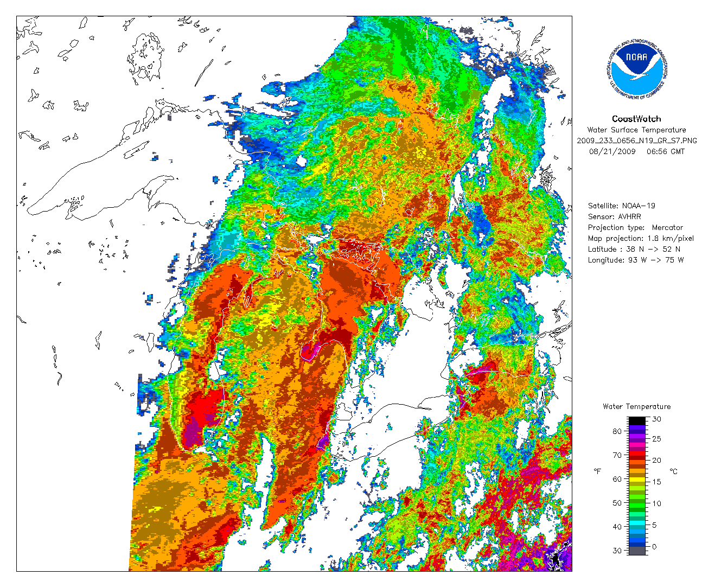Click the '10' Celsius scale label
Screen dimensions: 702x588
656,503
